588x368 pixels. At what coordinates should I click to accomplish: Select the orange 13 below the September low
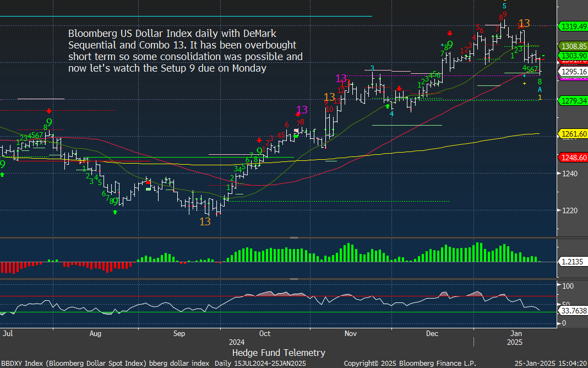click(x=205, y=221)
